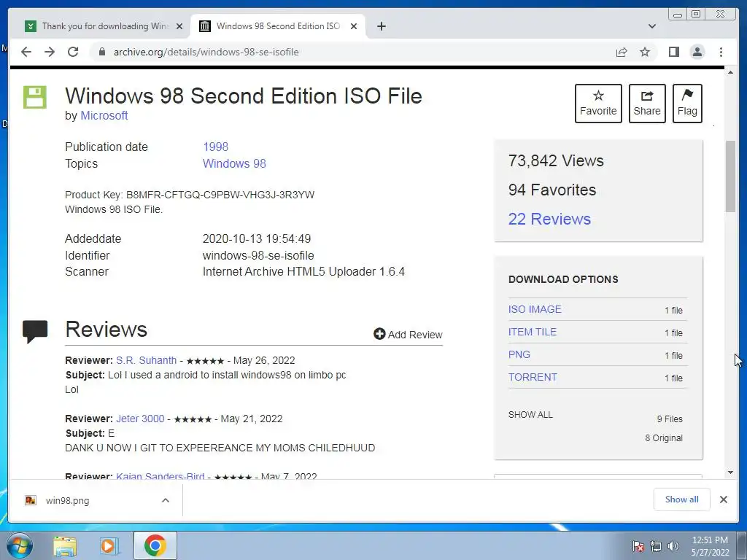Click the taskbar clock 12:51 PM
The image size is (747, 560).
coord(709,540)
